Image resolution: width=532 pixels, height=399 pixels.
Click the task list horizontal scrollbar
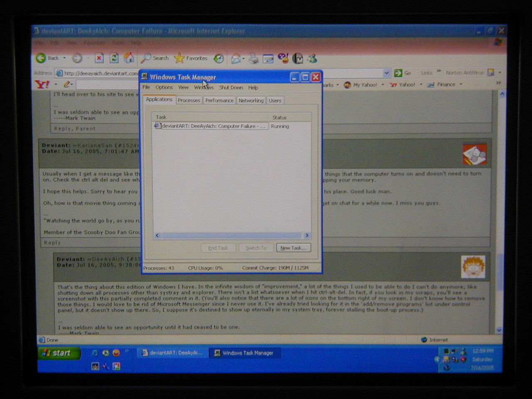pyautogui.click(x=232, y=236)
